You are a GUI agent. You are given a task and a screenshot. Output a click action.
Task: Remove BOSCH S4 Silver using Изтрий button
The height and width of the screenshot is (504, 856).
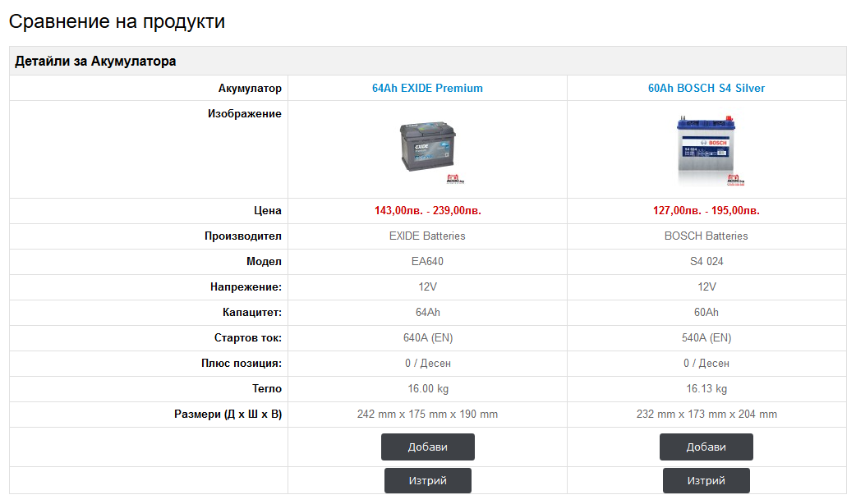coord(706,480)
